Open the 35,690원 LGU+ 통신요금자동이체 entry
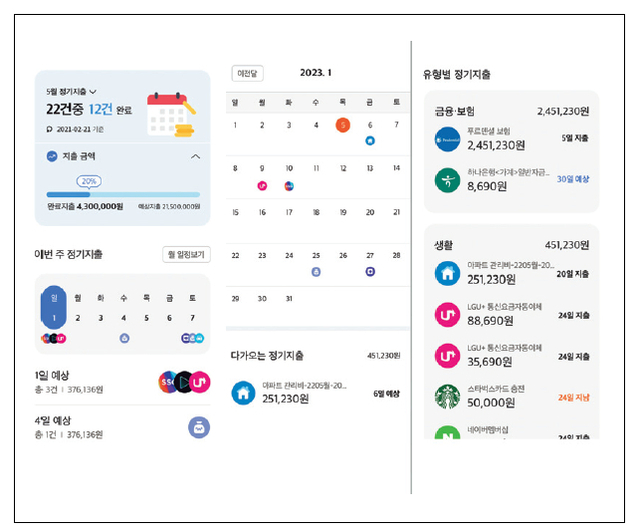Viewport: 640px width, 532px height. click(512, 356)
